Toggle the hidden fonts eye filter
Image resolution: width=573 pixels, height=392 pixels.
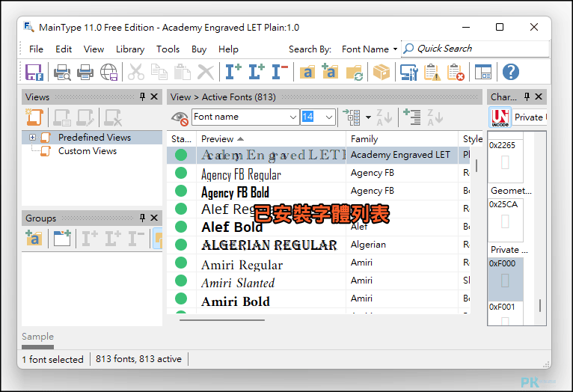pyautogui.click(x=180, y=117)
